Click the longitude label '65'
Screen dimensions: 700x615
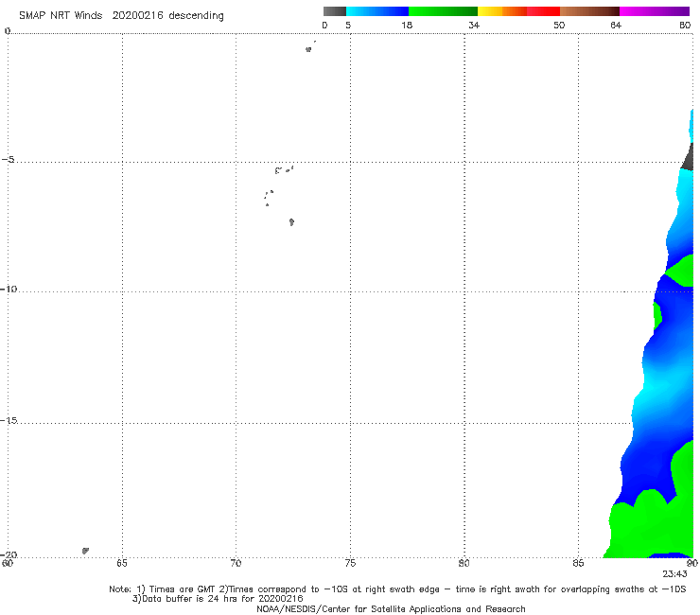pyautogui.click(x=122, y=563)
